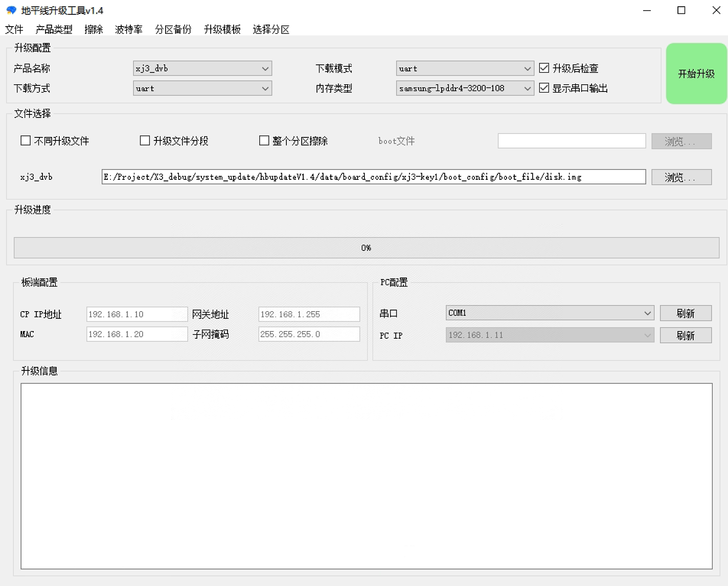Tick the 整个分区擦除 checkbox
The width and height of the screenshot is (728, 586).
pos(264,140)
